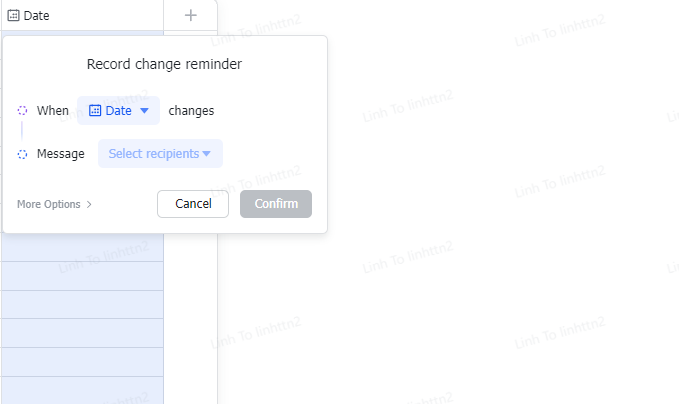
Task: Open the Select recipients dropdown
Action: pos(160,154)
